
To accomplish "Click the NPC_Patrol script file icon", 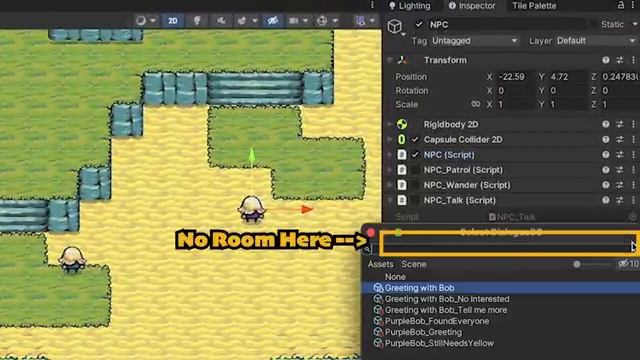I will point(402,170).
